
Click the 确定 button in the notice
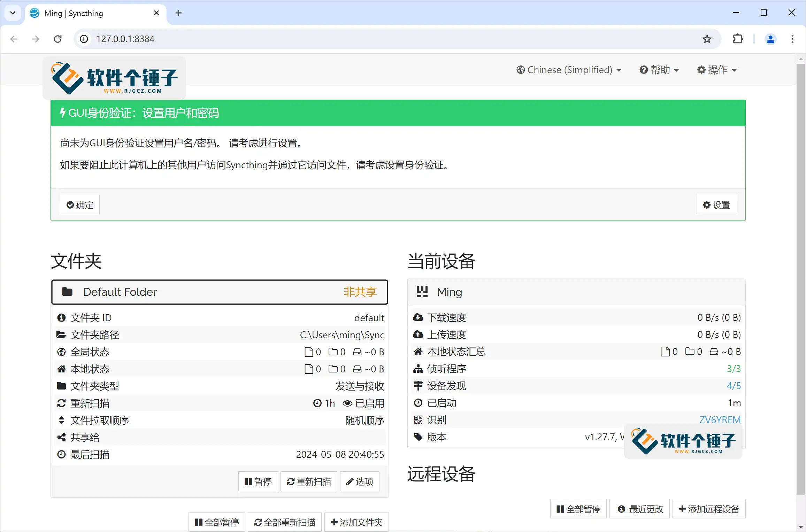point(80,205)
